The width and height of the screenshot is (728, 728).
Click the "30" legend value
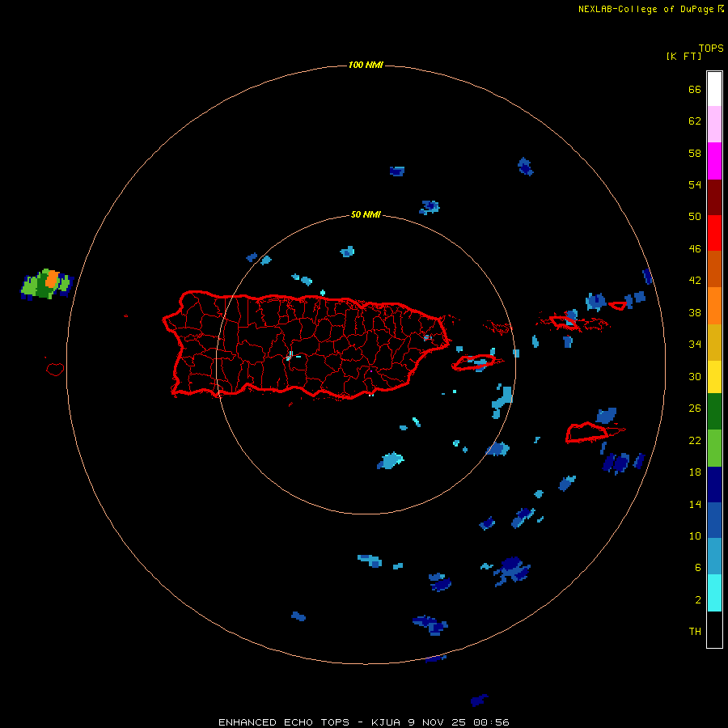(x=695, y=376)
